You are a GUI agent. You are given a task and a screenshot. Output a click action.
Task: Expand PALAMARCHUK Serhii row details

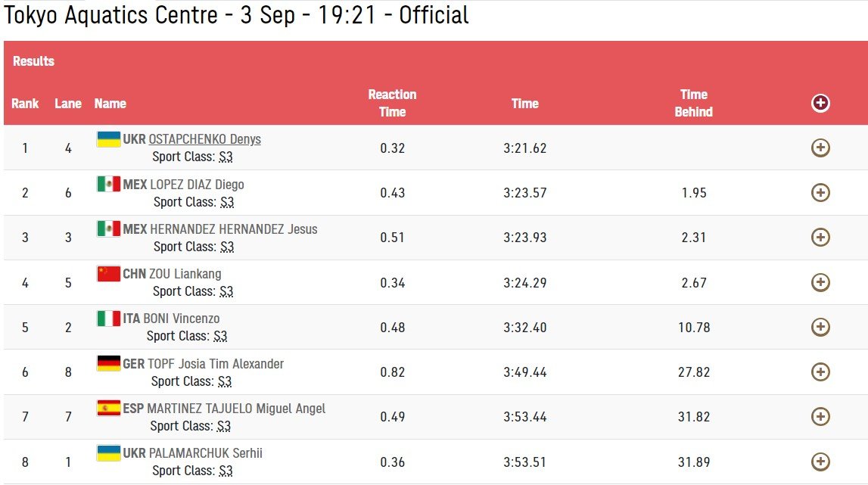[x=820, y=461]
